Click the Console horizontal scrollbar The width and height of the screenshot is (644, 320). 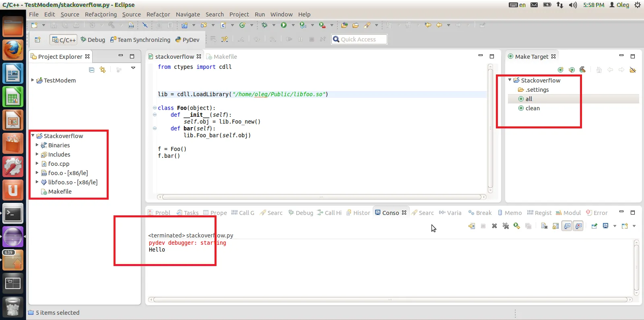pos(390,299)
